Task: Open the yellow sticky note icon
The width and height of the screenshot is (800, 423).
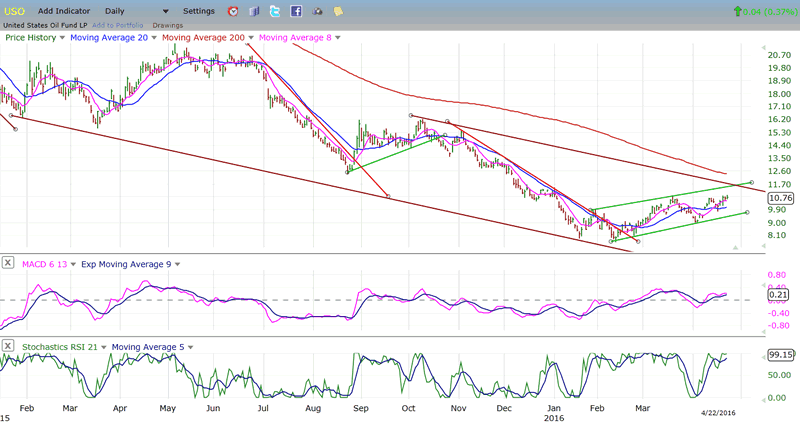Action: (x=339, y=11)
